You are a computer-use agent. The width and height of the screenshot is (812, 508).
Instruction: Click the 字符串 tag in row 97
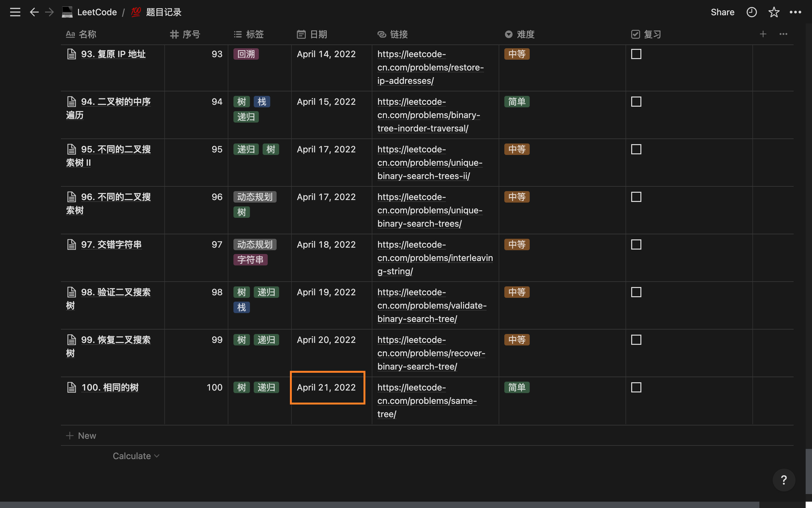click(250, 260)
